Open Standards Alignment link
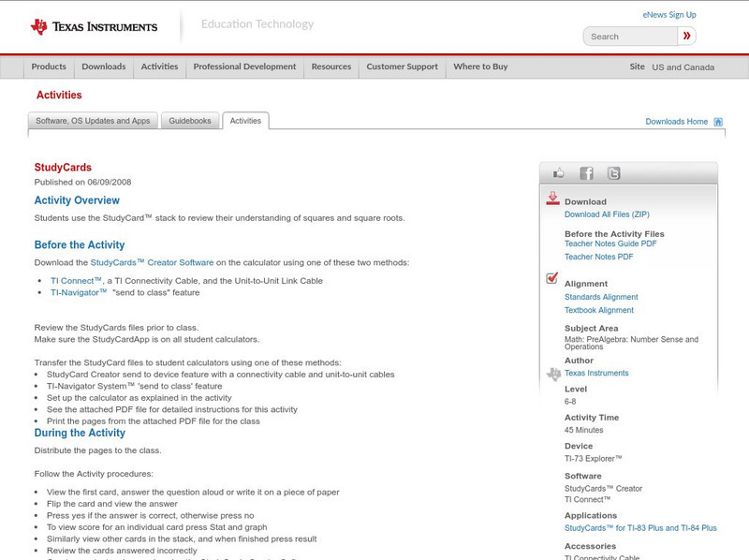749x560 pixels. (601, 297)
